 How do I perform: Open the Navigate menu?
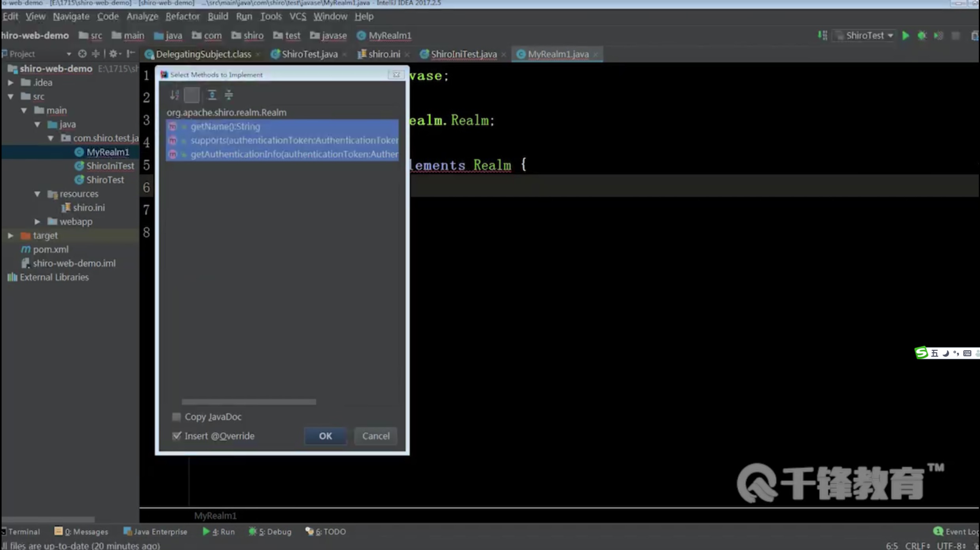pyautogui.click(x=71, y=16)
